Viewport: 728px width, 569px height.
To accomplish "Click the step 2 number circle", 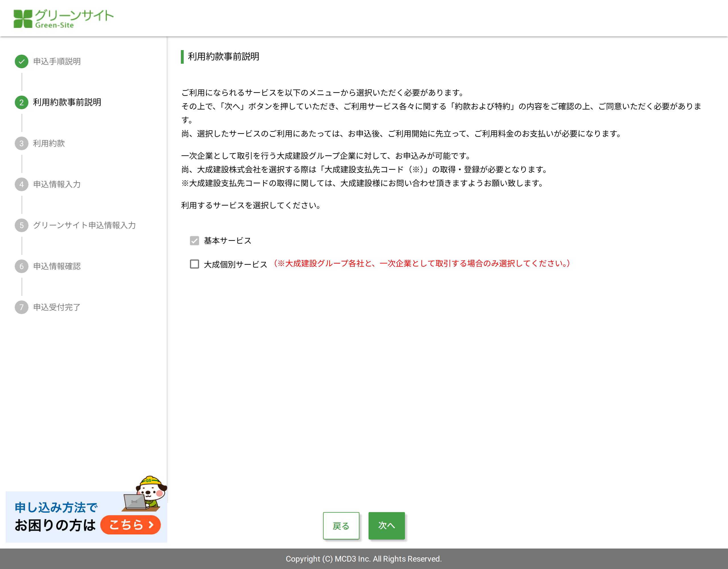I will (x=22, y=102).
